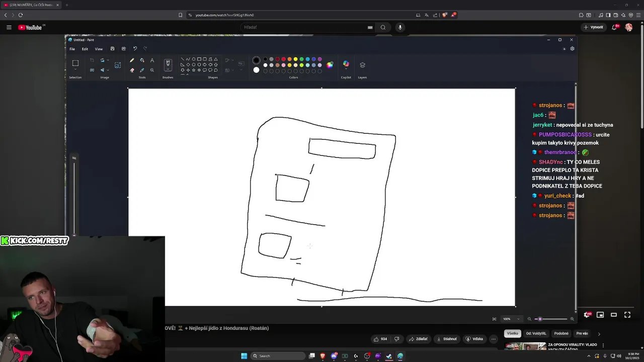Open YouTube notifications bell
This screenshot has width=644, height=362.
click(614, 27)
